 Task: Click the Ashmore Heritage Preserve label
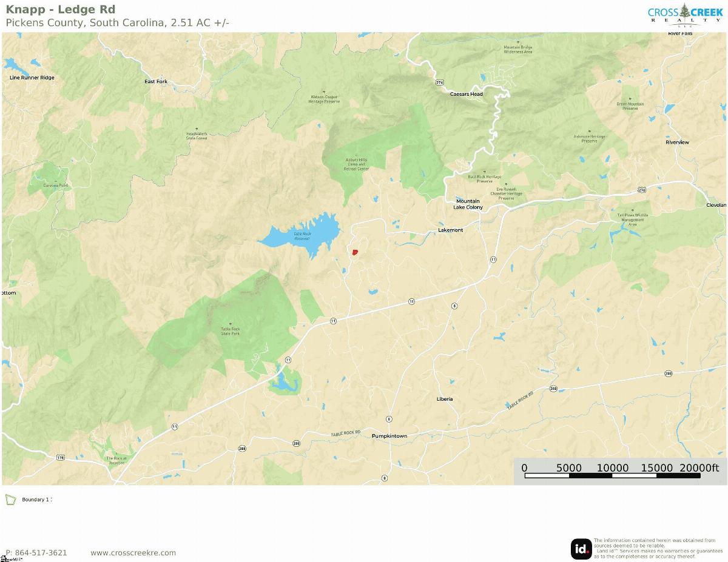(589, 139)
